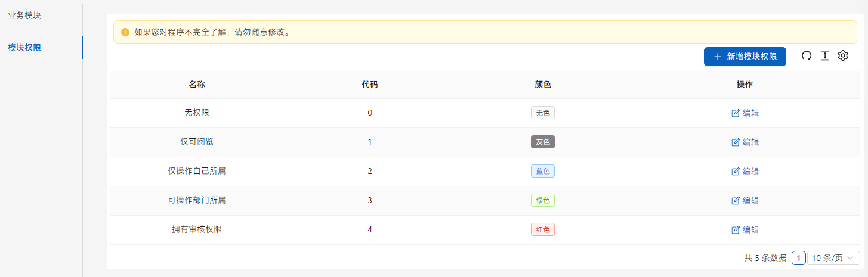
Task: Open the column settings gear icon
Action: (x=843, y=56)
